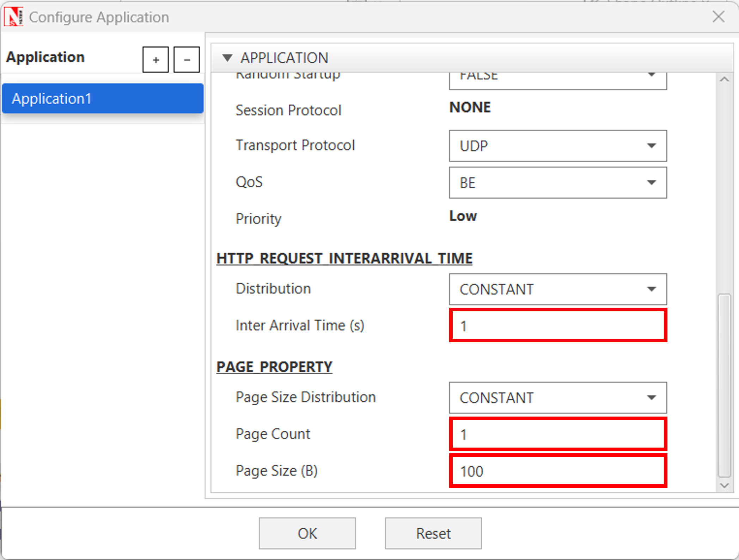
Task: Open the Page Size Distribution dropdown
Action: coord(557,398)
